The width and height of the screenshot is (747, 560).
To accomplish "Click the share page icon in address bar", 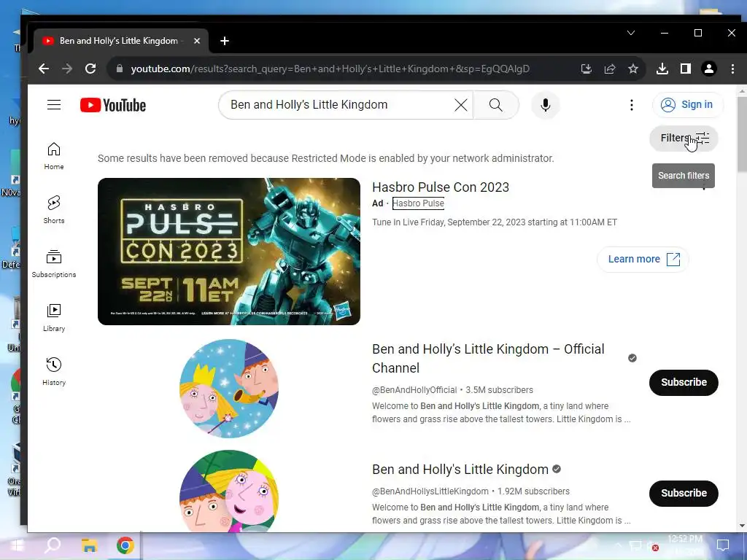I will (x=610, y=69).
